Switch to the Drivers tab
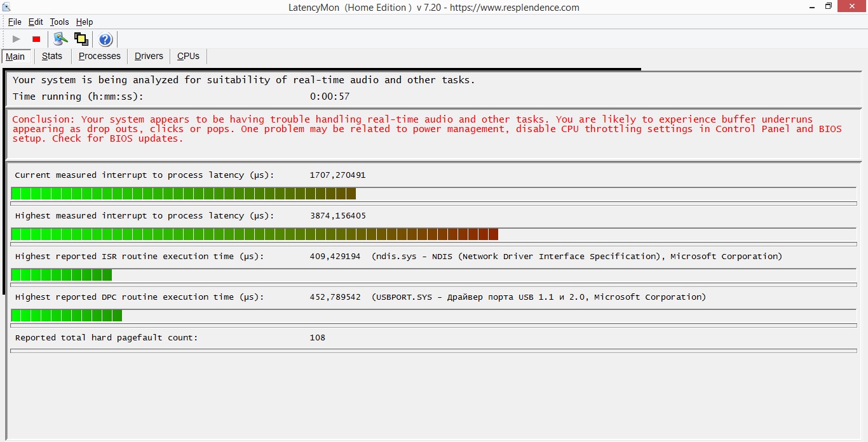 (149, 56)
